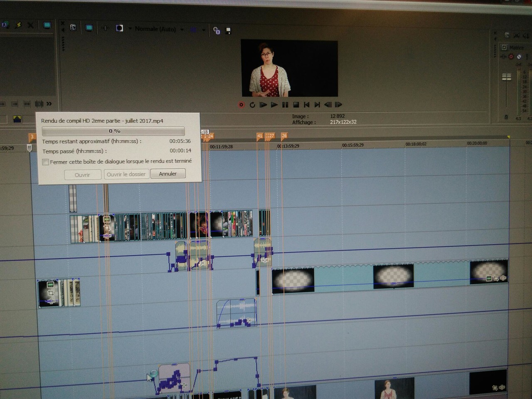Screen dimensions: 532x399
Task: Click the record button under the preview
Action: (241, 105)
